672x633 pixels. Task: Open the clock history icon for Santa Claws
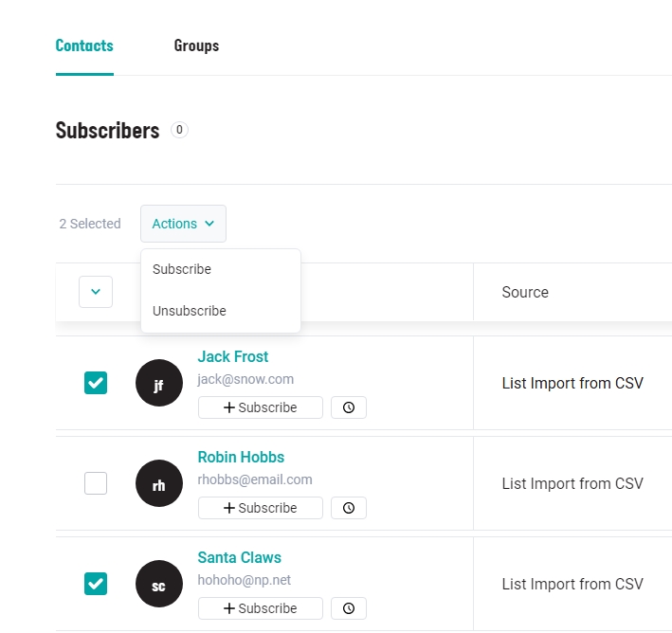349,608
